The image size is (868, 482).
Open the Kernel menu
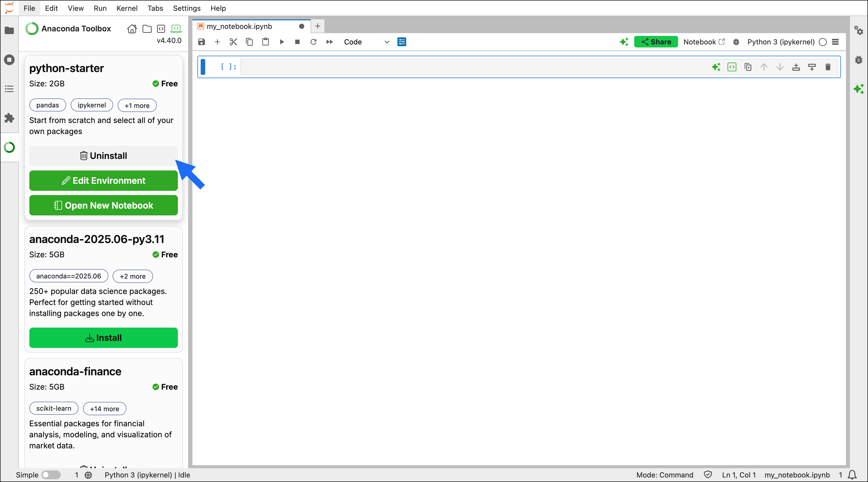tap(127, 8)
